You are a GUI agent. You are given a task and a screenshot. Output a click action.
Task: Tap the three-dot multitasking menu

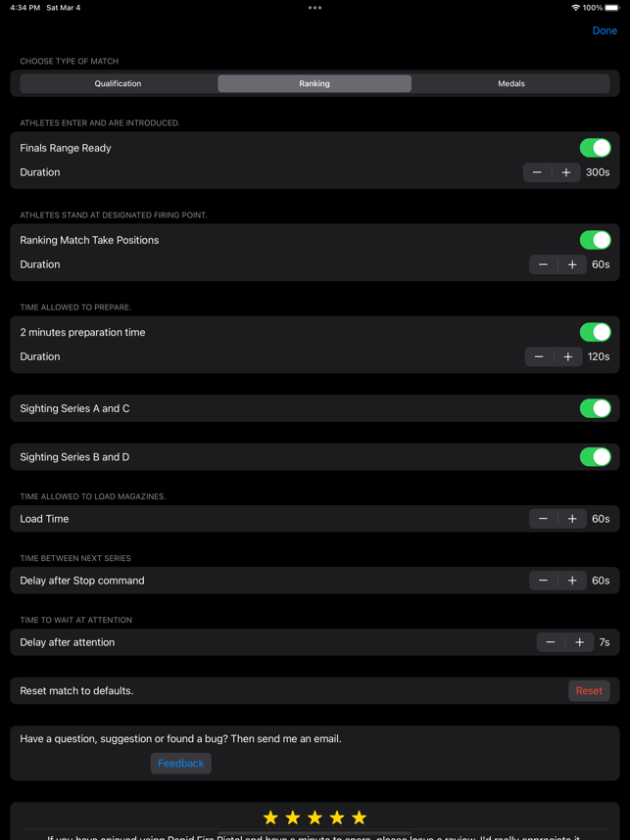click(x=315, y=8)
